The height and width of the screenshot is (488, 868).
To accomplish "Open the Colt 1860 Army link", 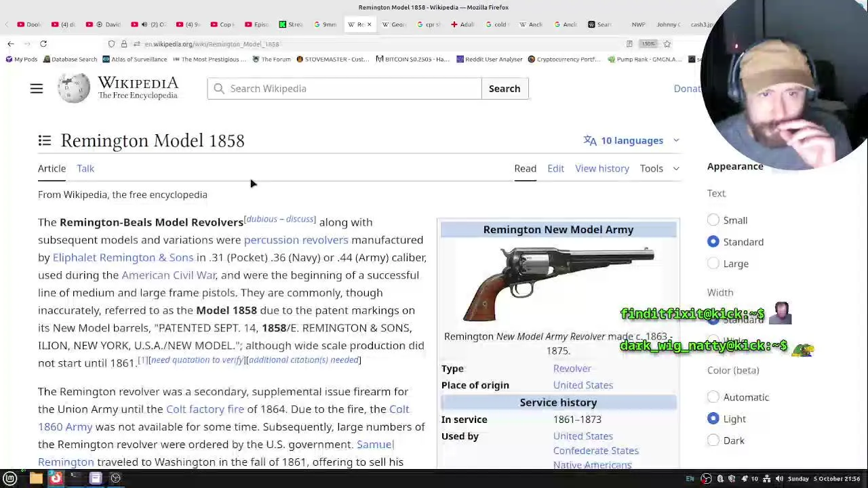I will click(65, 427).
